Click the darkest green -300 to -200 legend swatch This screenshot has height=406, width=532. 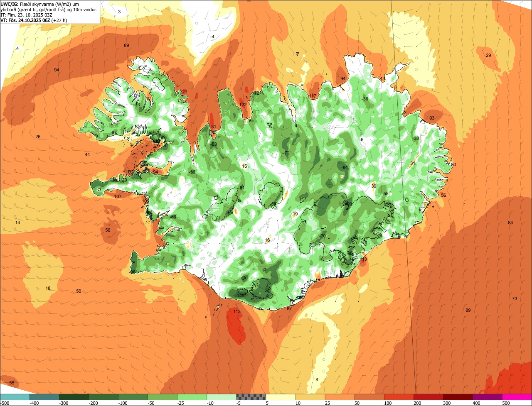pyautogui.click(x=74, y=397)
